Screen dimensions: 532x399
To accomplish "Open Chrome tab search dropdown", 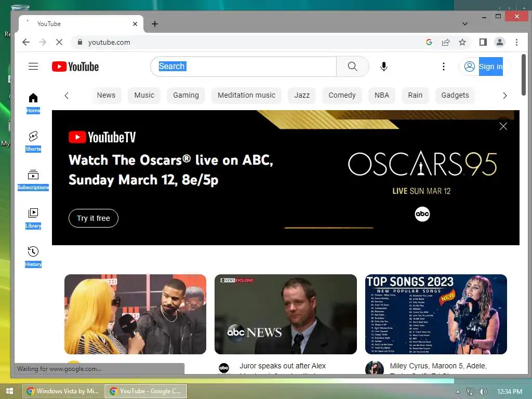I will coord(465,24).
